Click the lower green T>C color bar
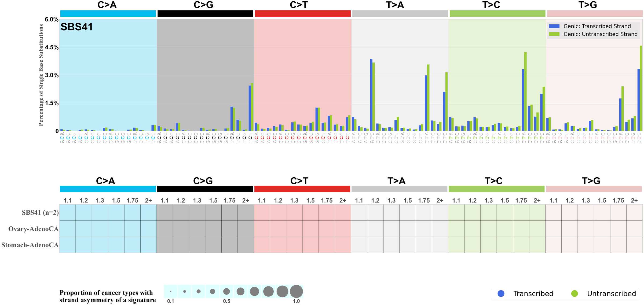 pyautogui.click(x=496, y=189)
